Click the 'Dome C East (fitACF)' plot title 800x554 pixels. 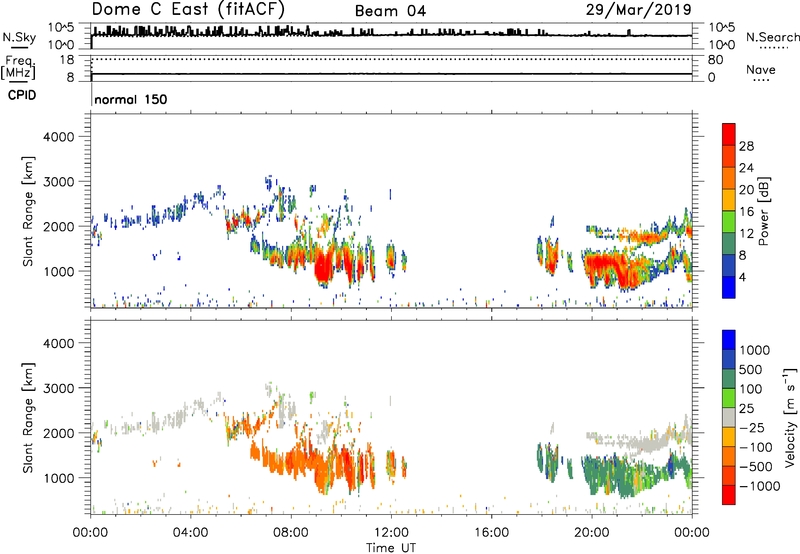click(x=188, y=9)
